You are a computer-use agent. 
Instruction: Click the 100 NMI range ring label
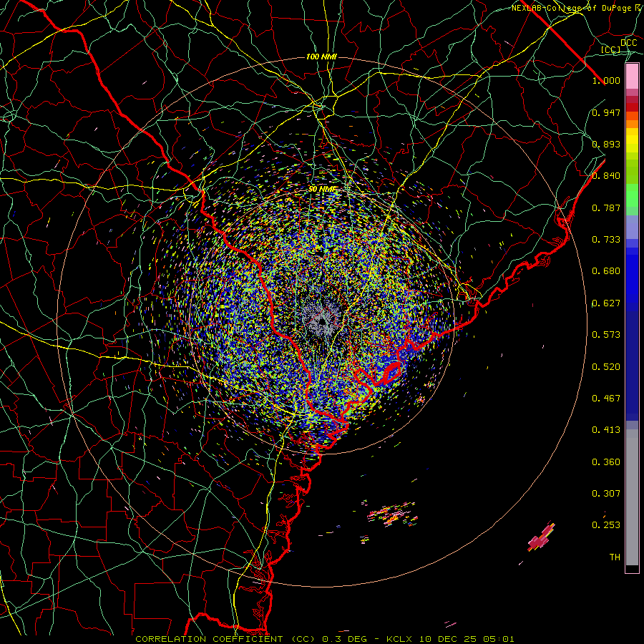(x=321, y=57)
